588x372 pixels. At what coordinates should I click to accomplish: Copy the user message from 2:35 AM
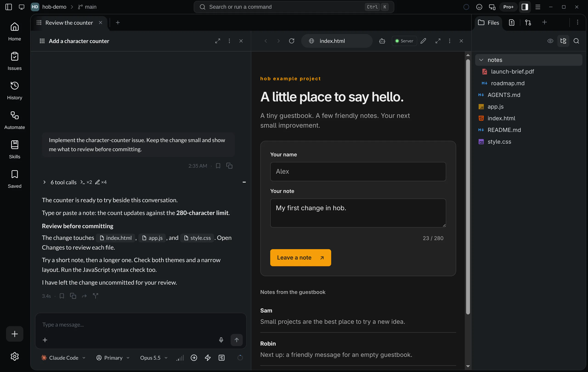[229, 166]
